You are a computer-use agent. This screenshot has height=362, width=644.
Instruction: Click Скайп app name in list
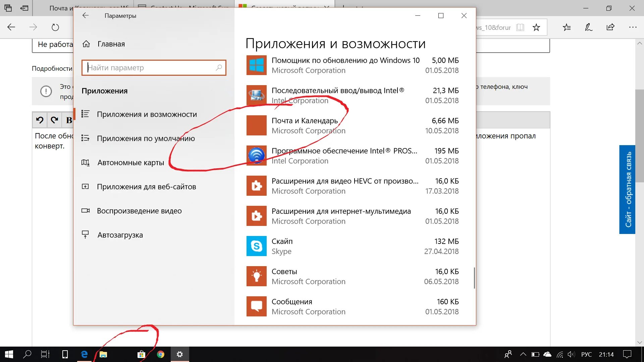pyautogui.click(x=282, y=241)
